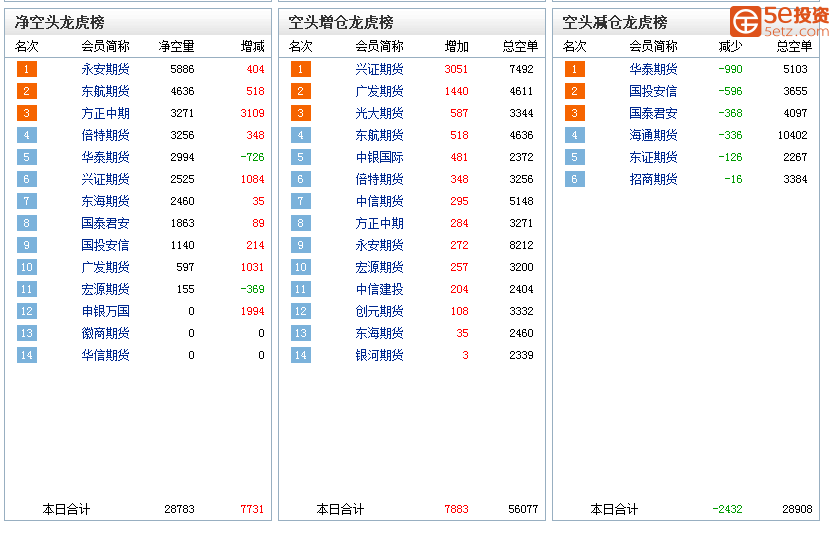Screen dimensions: 837x534
Task: Open 东航期货 in the 空头增仓龙虎榜 list
Action: pyautogui.click(x=380, y=135)
